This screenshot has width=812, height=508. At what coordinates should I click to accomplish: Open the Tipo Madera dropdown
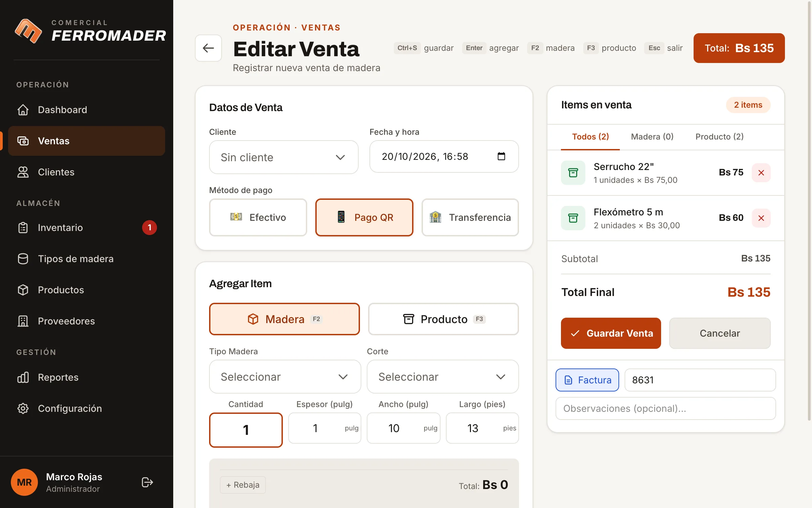tap(285, 377)
